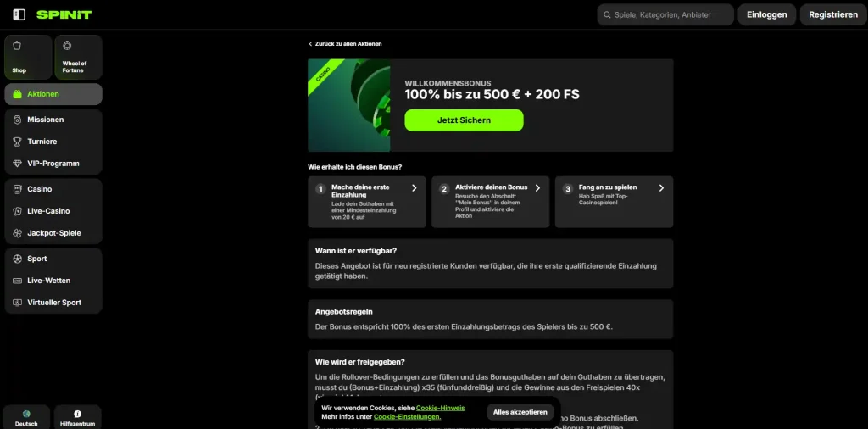
Task: Click the 100% bis zu 500 € + 200 FS headline
Action: tap(492, 95)
